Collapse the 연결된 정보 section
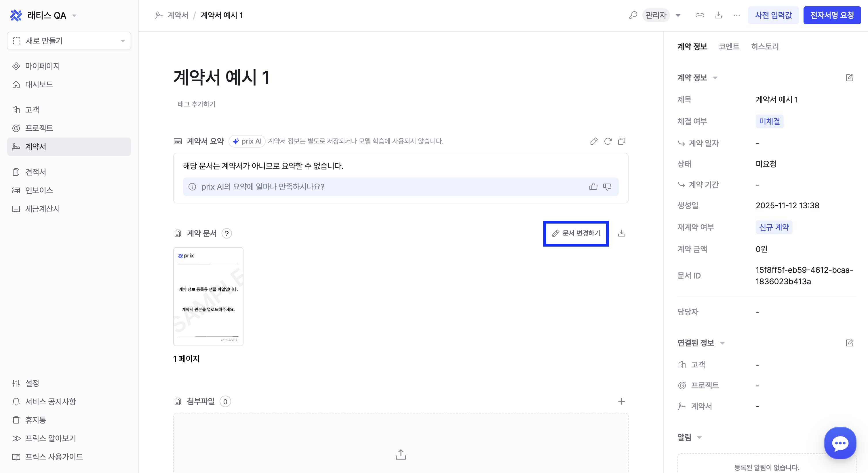The height and width of the screenshot is (473, 868). (x=722, y=343)
